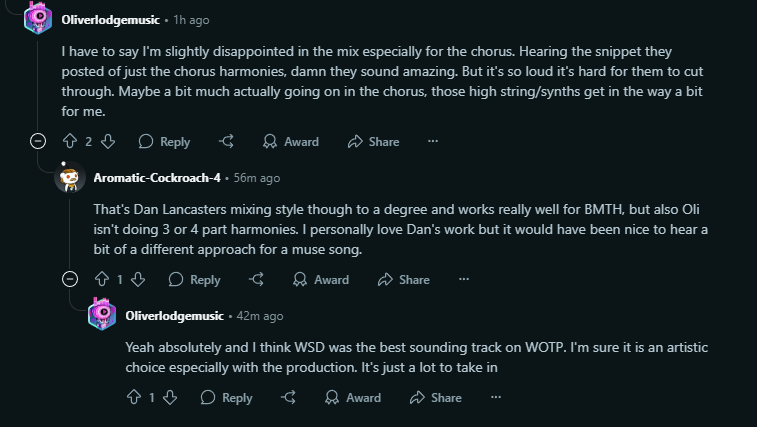This screenshot has width=757, height=427.
Task: Reply to Aromatic-Cockroach-4's comment
Action: 195,280
